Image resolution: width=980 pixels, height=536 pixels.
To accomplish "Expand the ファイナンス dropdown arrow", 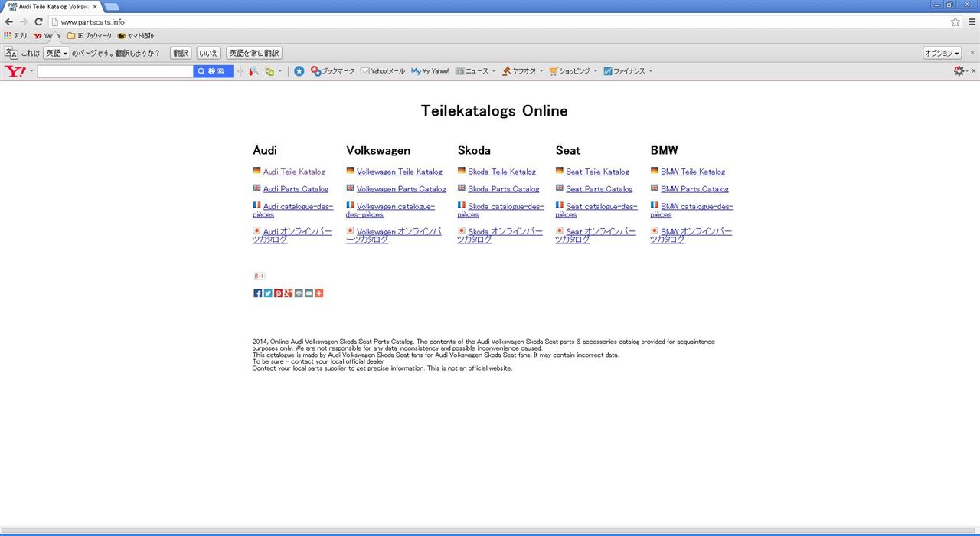I will [651, 71].
